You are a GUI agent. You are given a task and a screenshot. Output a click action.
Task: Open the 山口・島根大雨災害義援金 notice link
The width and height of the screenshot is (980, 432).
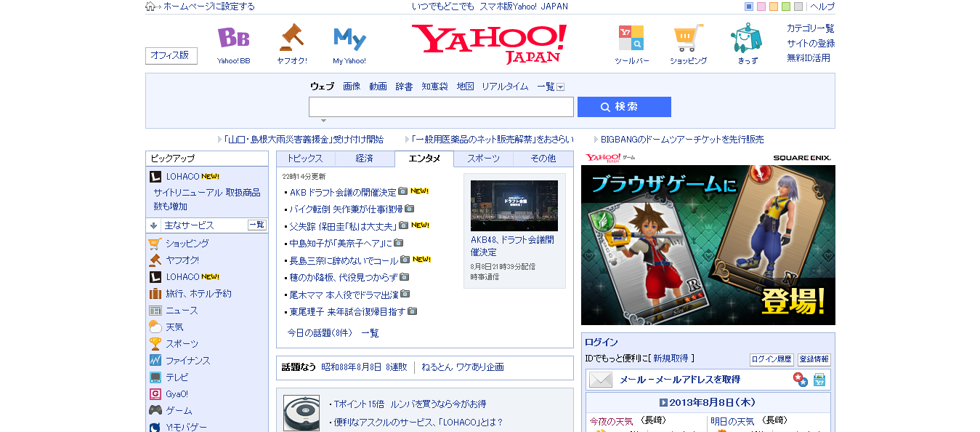304,140
